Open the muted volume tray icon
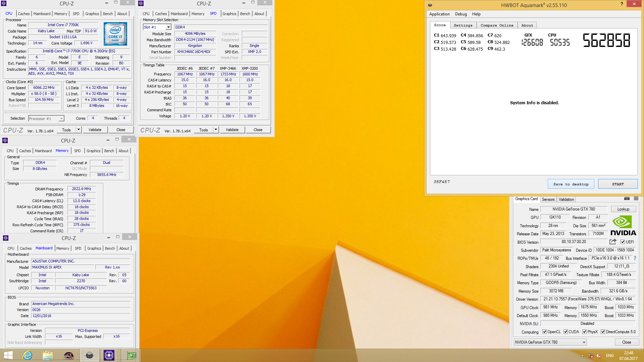Screen dimensions: 644x362 click(x=599, y=356)
